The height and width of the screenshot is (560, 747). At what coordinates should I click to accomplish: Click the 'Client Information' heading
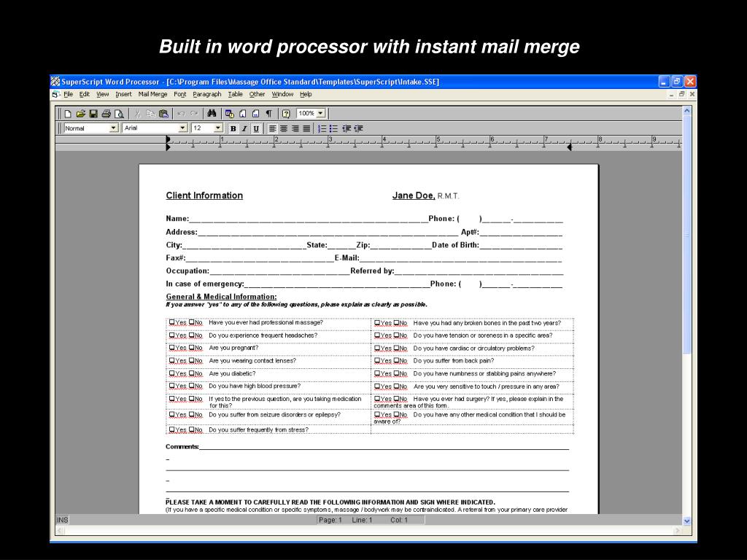(204, 195)
